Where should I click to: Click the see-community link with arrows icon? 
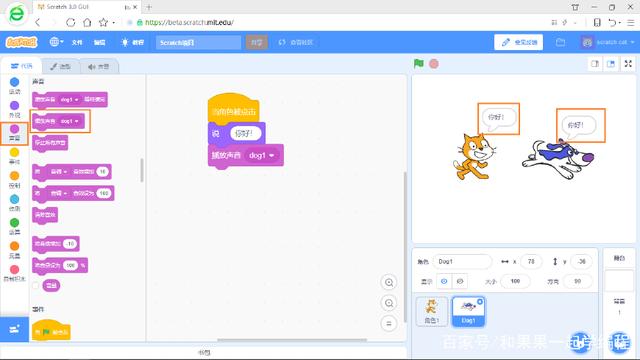point(296,42)
